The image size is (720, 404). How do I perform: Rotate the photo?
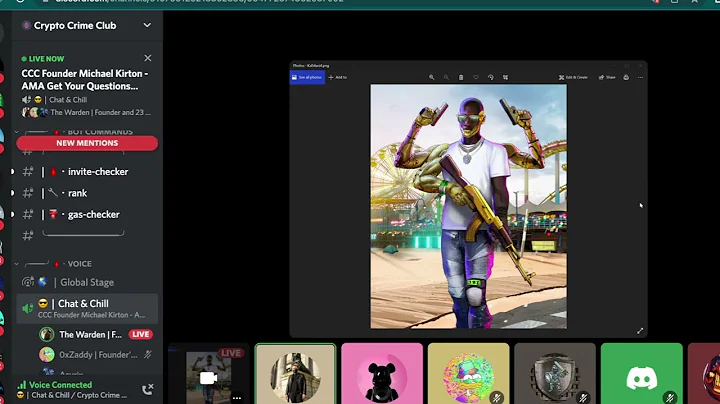490,77
